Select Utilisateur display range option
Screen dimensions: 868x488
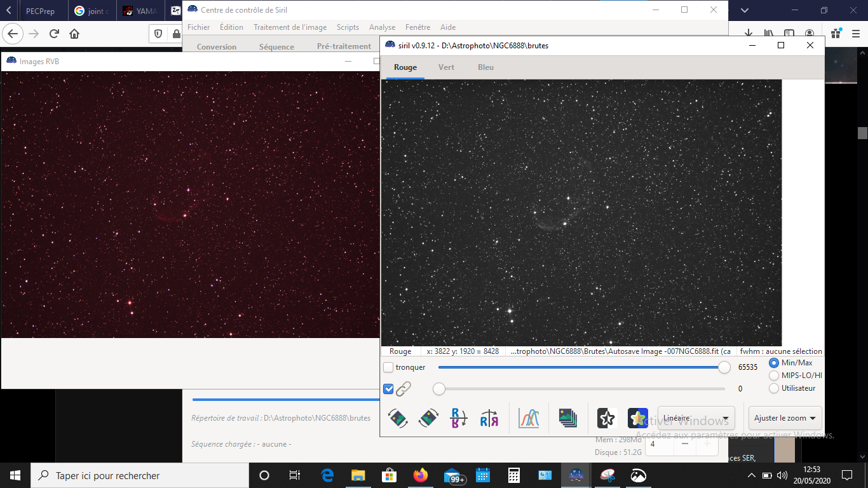pos(774,388)
